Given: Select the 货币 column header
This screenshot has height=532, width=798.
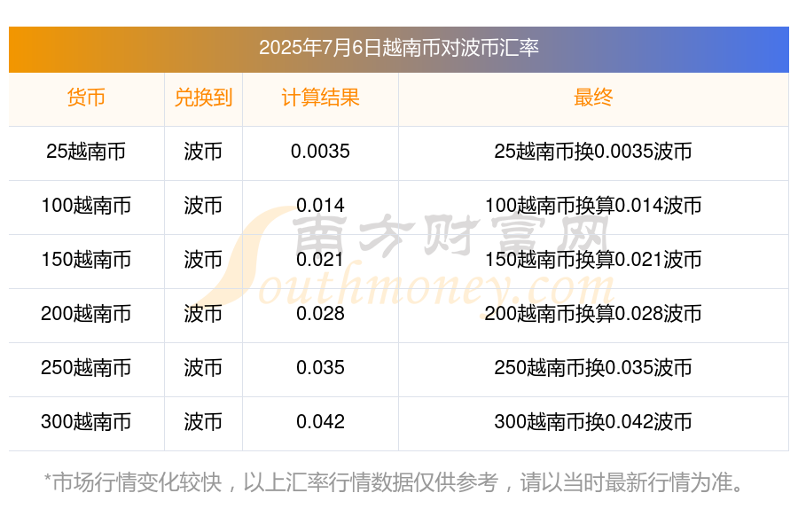Looking at the screenshot, I should 86,98.
